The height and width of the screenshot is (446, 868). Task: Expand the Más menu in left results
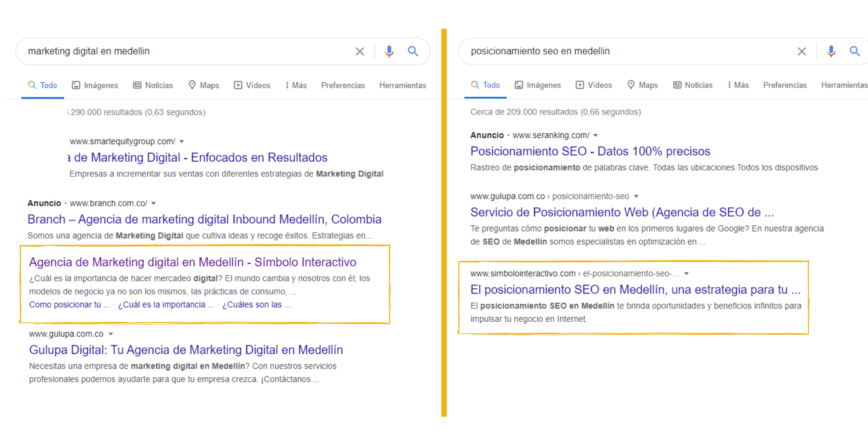click(296, 85)
